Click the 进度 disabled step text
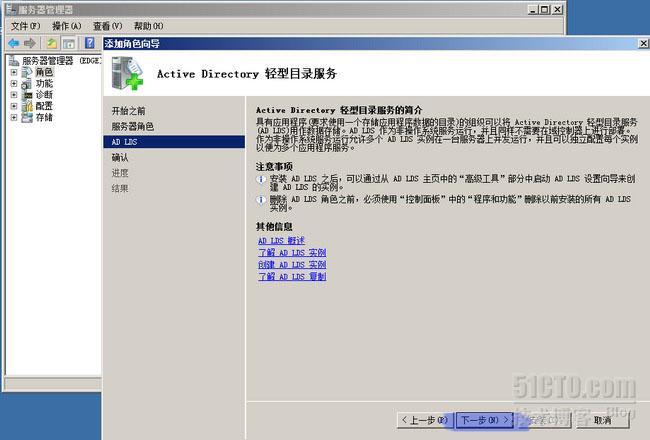650x440 pixels. [x=120, y=173]
